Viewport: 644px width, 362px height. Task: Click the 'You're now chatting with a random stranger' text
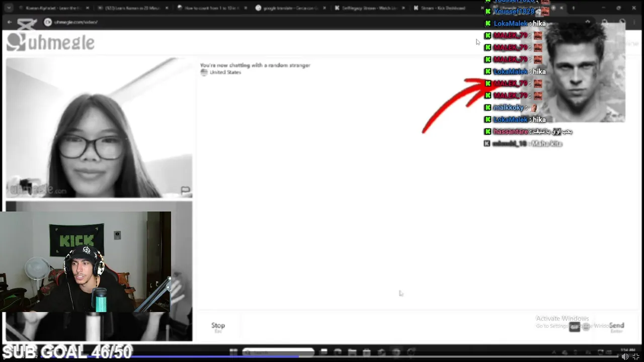click(255, 65)
